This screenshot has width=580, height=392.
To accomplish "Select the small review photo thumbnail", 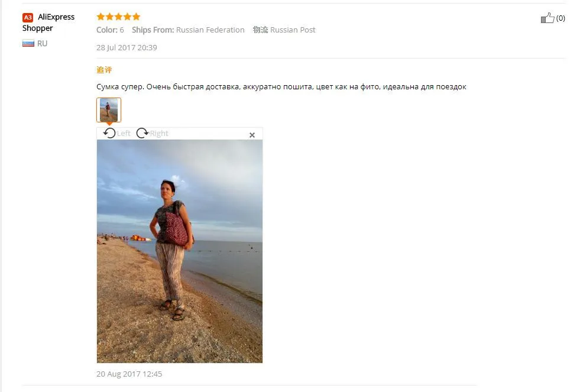I will tap(109, 110).
